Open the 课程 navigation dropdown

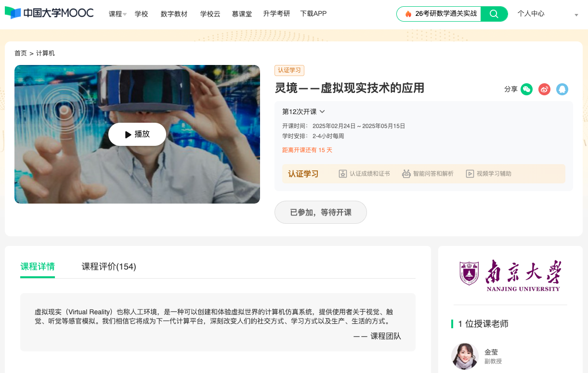click(x=118, y=14)
